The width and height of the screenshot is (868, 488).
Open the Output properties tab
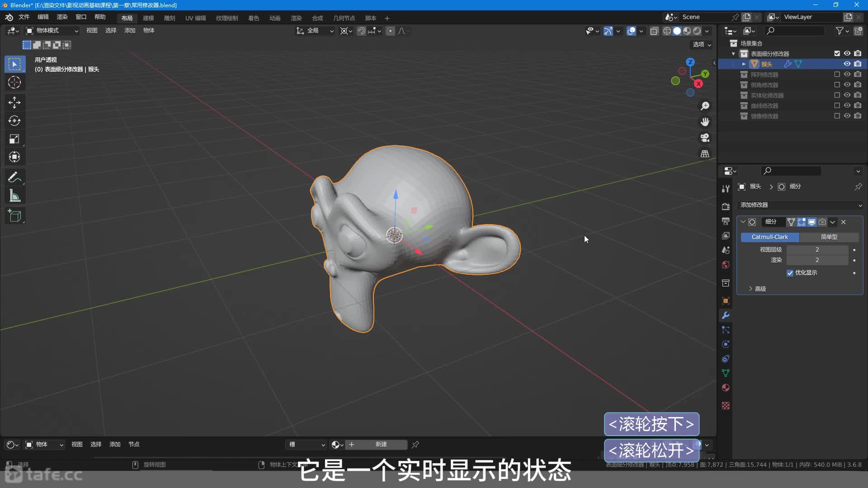coord(726,221)
